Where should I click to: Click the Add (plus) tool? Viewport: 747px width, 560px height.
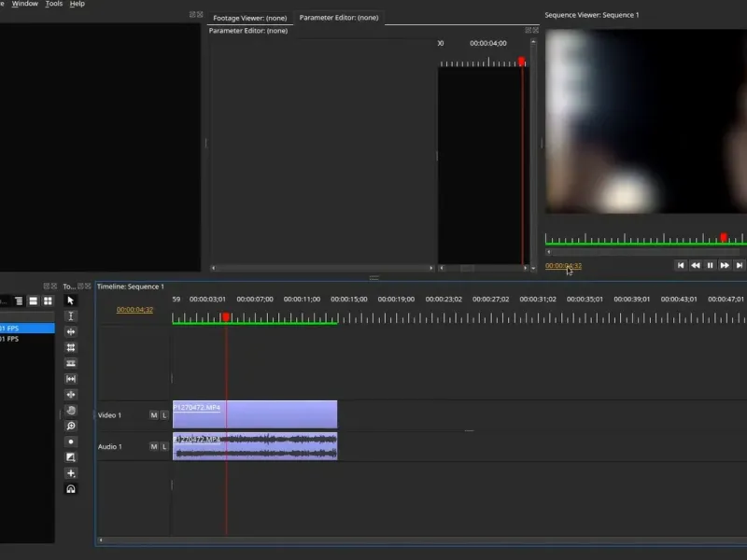(x=71, y=473)
